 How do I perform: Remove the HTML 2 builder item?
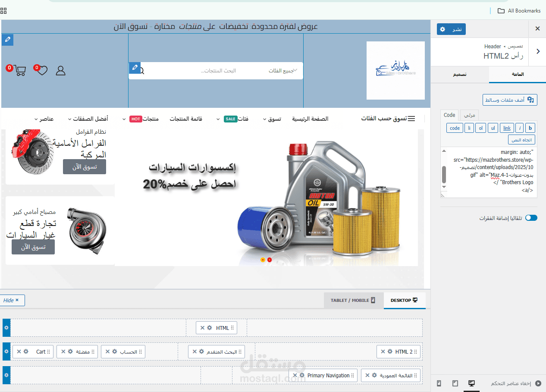383,351
